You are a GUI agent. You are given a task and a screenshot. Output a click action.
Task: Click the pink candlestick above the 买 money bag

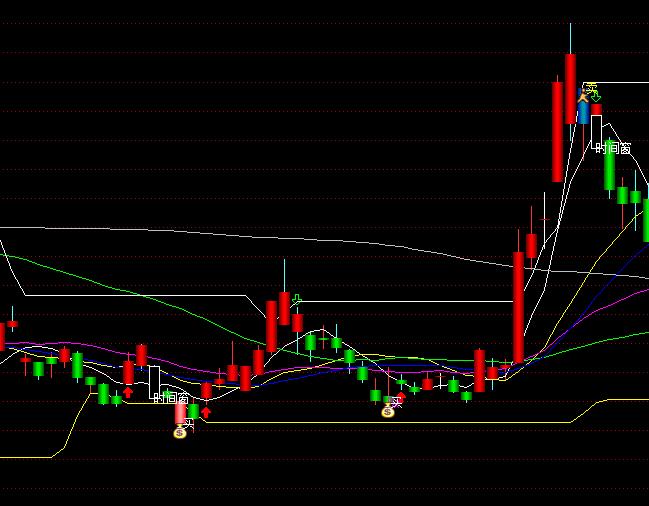(x=181, y=412)
